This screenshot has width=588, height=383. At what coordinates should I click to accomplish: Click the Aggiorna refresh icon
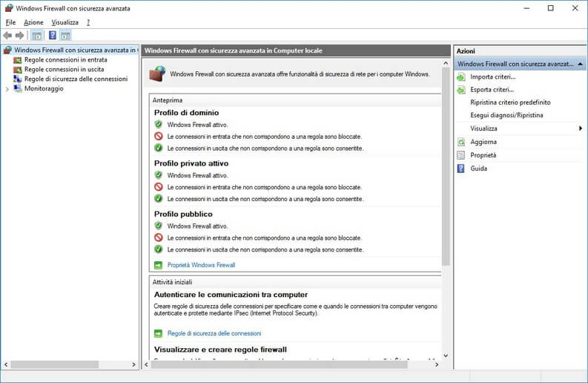pyautogui.click(x=461, y=142)
